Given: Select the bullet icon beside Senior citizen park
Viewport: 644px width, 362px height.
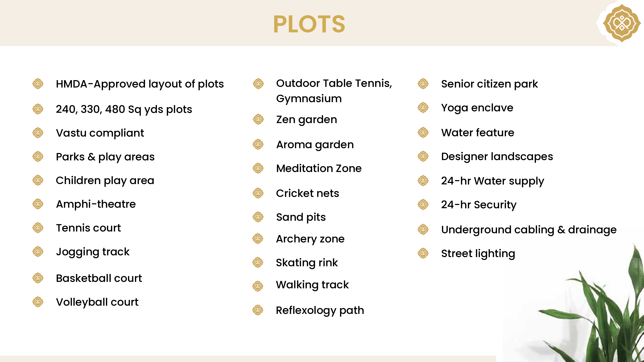Looking at the screenshot, I should 423,84.
